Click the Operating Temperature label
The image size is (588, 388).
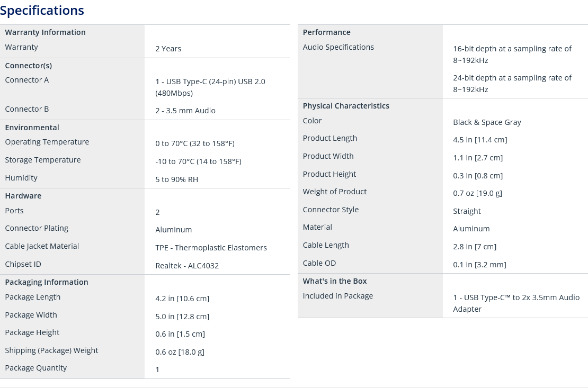[x=47, y=142]
